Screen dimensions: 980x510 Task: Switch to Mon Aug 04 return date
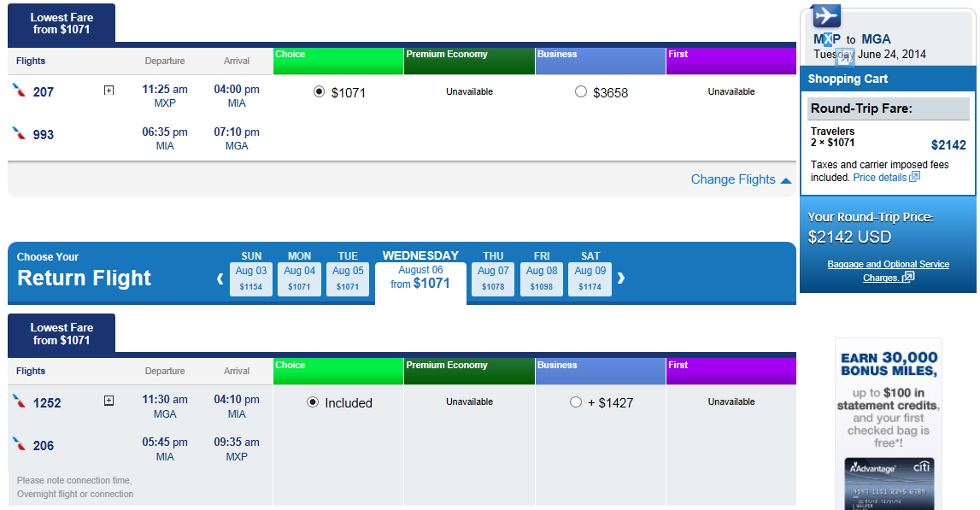coord(299,278)
